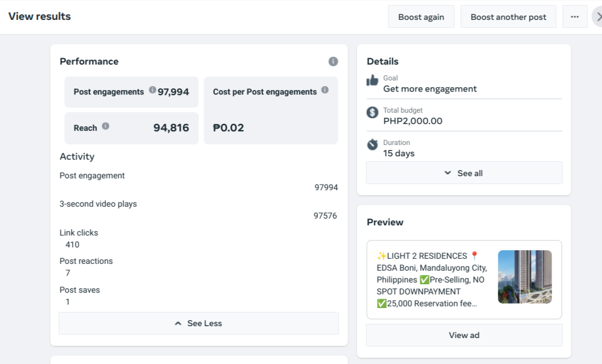
Task: Collapse the Activity list with See Less
Action: [x=198, y=323]
